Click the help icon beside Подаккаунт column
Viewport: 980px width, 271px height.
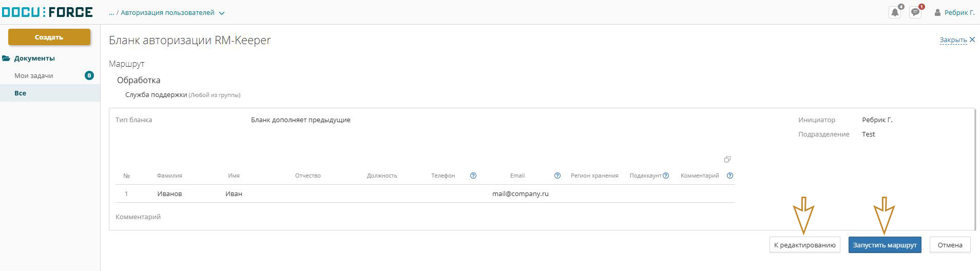[x=666, y=176]
